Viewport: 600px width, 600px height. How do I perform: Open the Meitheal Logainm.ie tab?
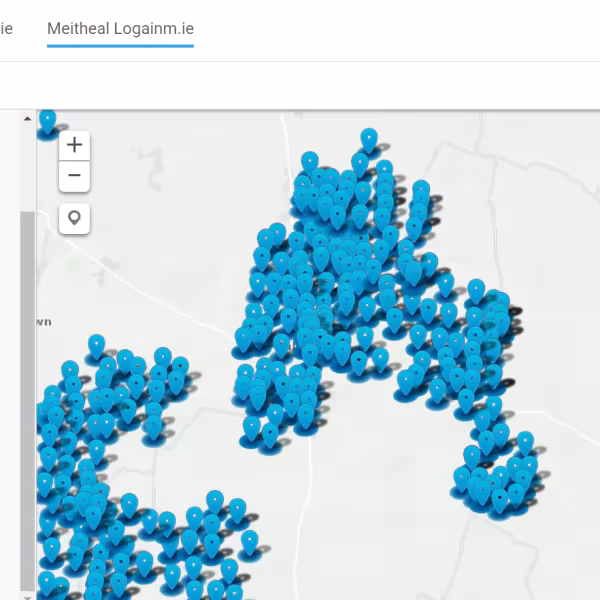(x=120, y=29)
